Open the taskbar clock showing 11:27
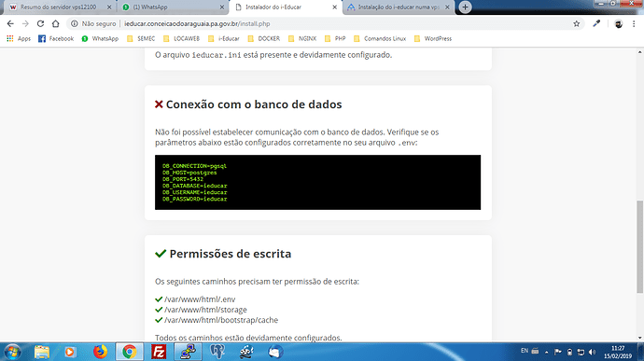 point(618,352)
